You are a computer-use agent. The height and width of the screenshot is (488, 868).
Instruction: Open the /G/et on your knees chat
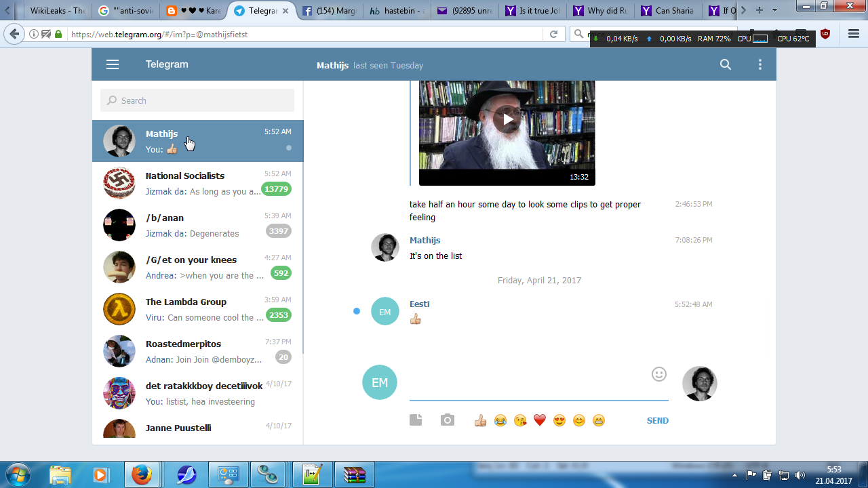click(197, 267)
